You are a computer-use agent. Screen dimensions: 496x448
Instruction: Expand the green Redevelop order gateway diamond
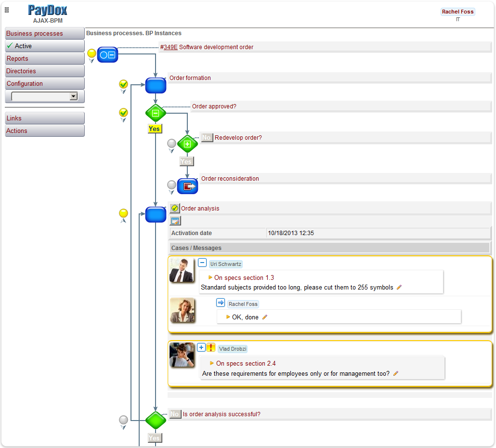coord(187,144)
